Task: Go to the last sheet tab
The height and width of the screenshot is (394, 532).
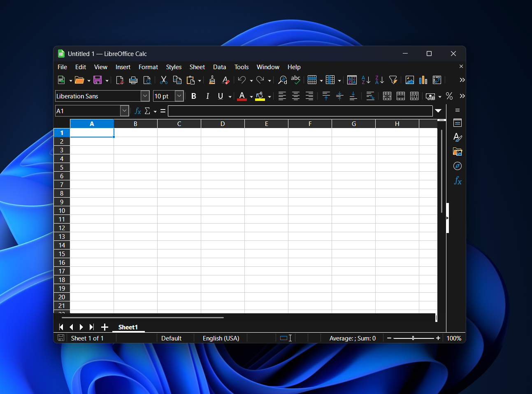Action: click(x=92, y=327)
